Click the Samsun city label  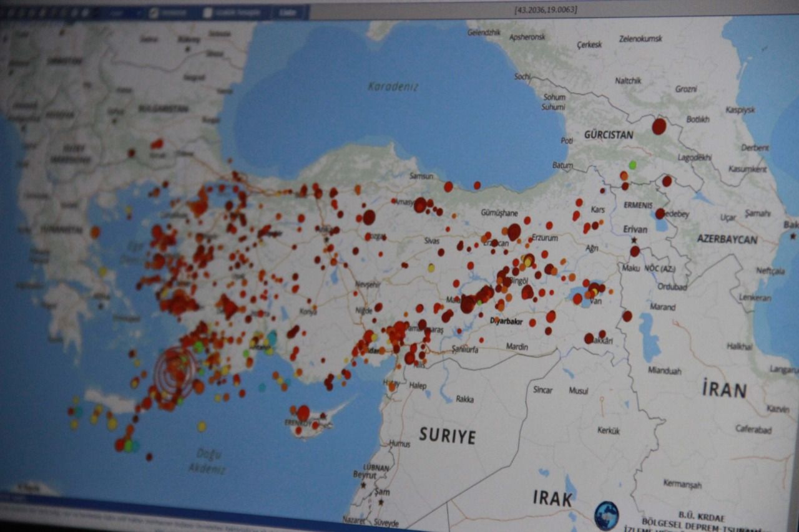pos(421,177)
